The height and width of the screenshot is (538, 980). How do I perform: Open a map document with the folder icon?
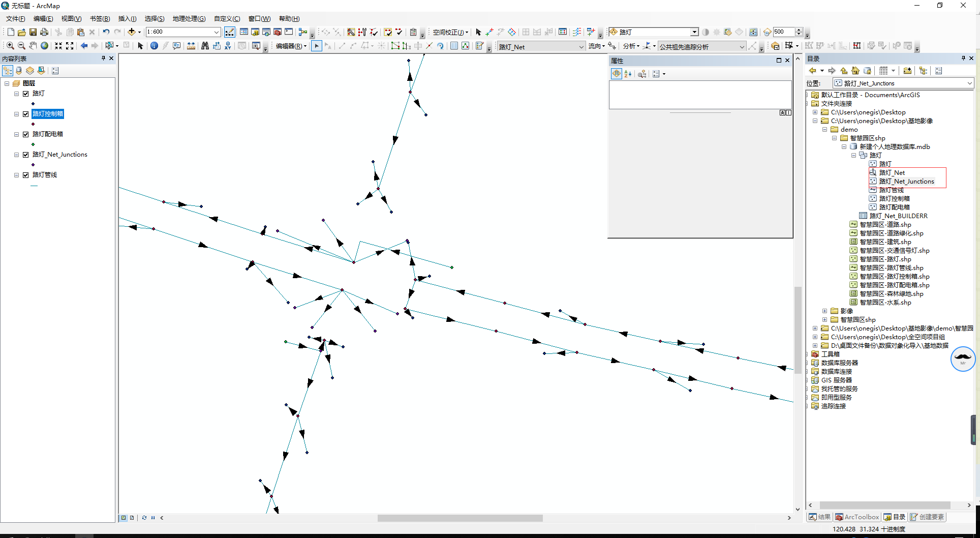[x=21, y=32]
